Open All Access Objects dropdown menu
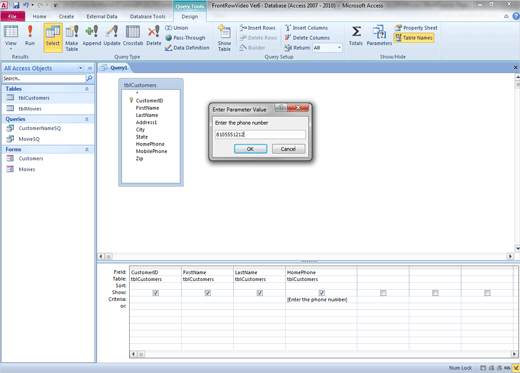The height and width of the screenshot is (373, 520). click(80, 68)
